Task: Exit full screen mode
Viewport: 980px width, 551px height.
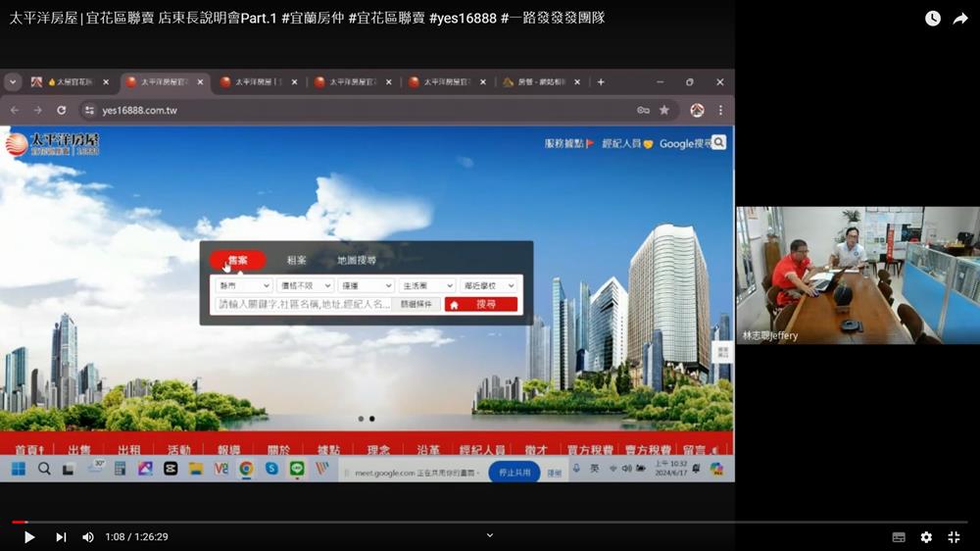Action: [x=954, y=537]
